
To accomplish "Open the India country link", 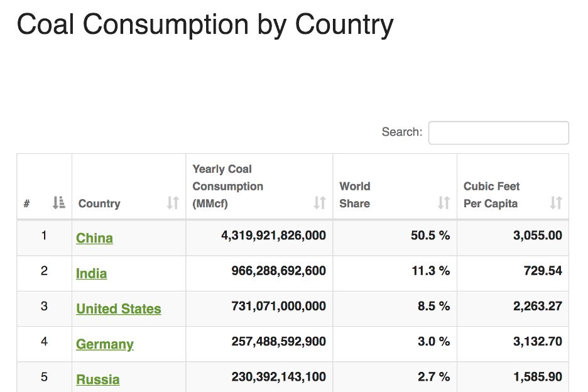I will (92, 273).
